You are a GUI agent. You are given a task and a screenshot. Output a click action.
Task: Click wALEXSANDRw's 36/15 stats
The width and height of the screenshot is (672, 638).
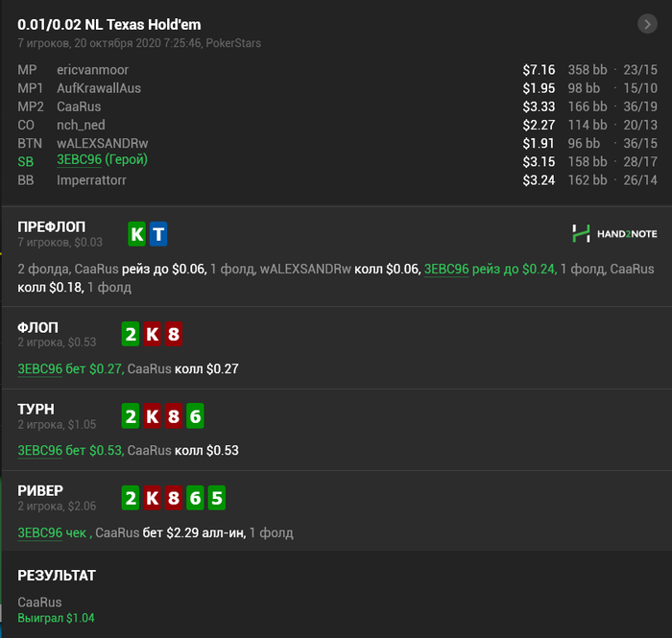click(640, 144)
